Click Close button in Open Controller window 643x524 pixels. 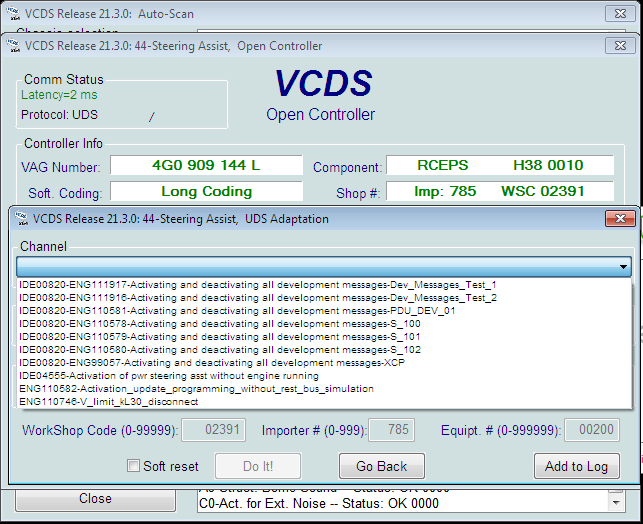coord(95,499)
